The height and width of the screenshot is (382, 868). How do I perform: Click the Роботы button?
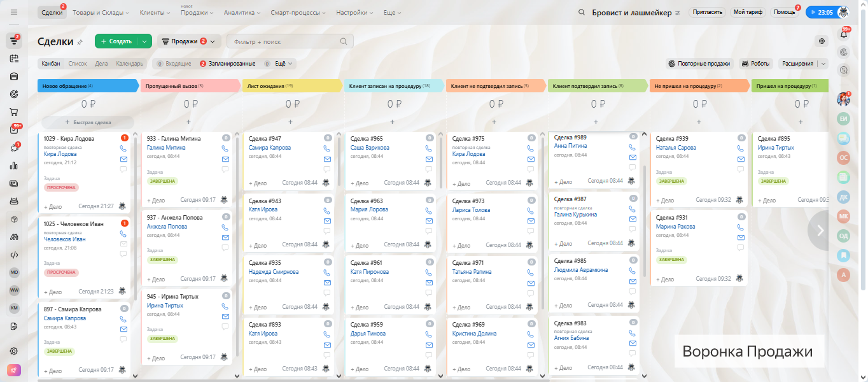pyautogui.click(x=755, y=64)
